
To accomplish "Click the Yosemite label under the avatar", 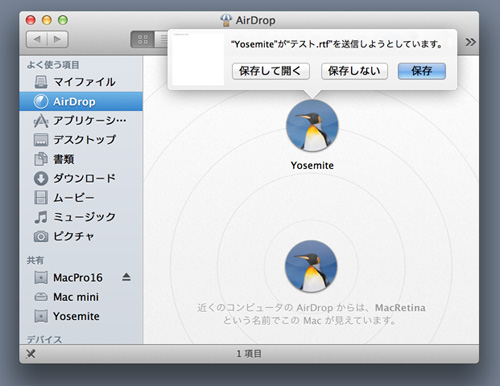I will click(312, 165).
